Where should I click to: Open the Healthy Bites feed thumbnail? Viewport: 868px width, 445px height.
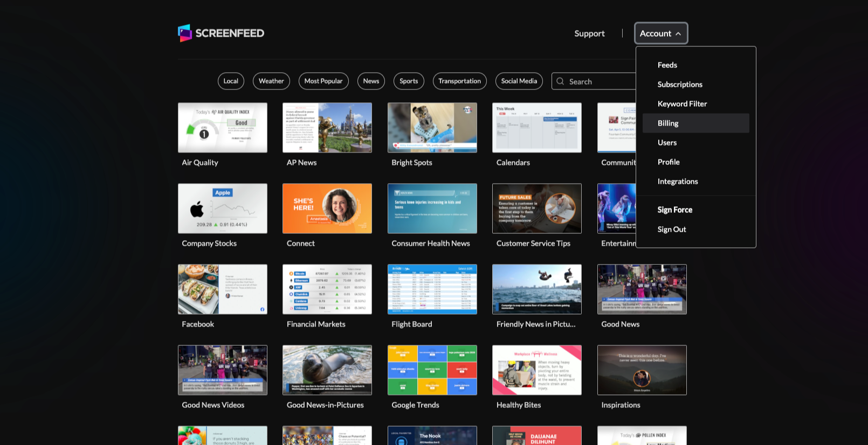click(x=537, y=370)
